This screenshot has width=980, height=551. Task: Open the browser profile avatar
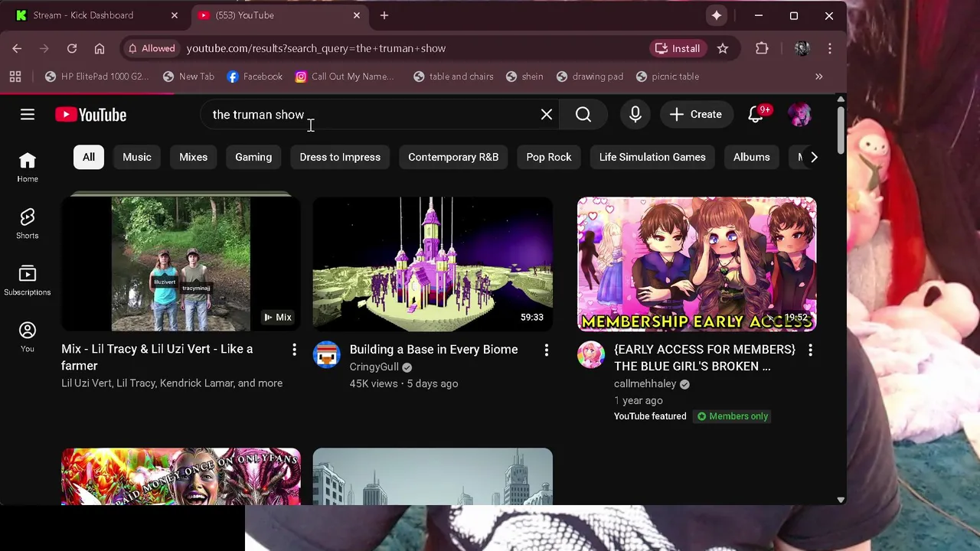[x=802, y=48]
